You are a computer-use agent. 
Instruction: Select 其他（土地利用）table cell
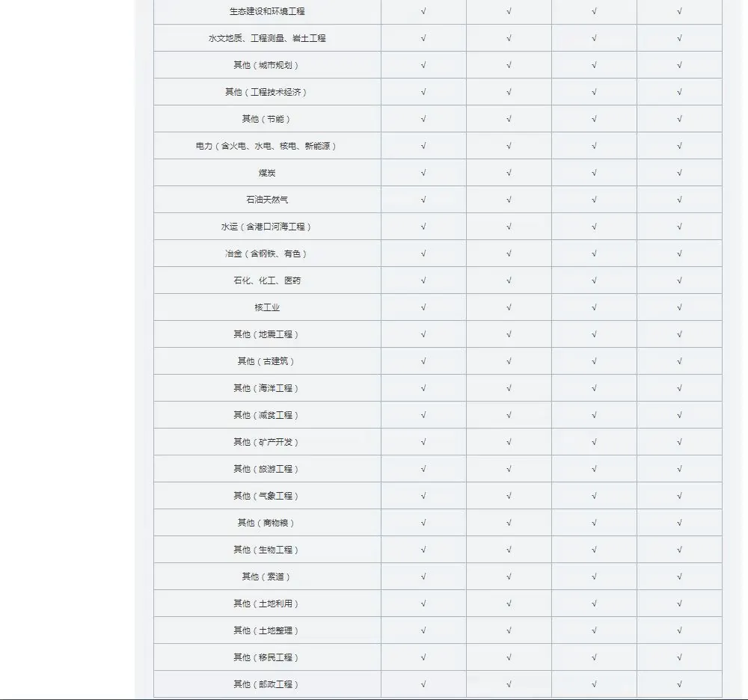[267, 604]
